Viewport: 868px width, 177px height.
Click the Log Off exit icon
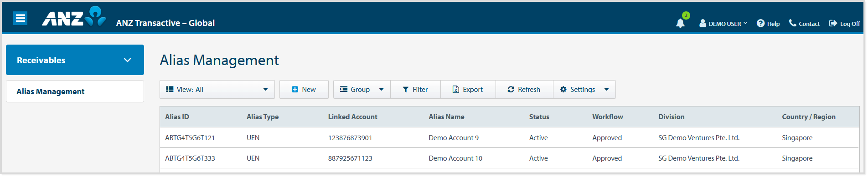click(x=833, y=23)
